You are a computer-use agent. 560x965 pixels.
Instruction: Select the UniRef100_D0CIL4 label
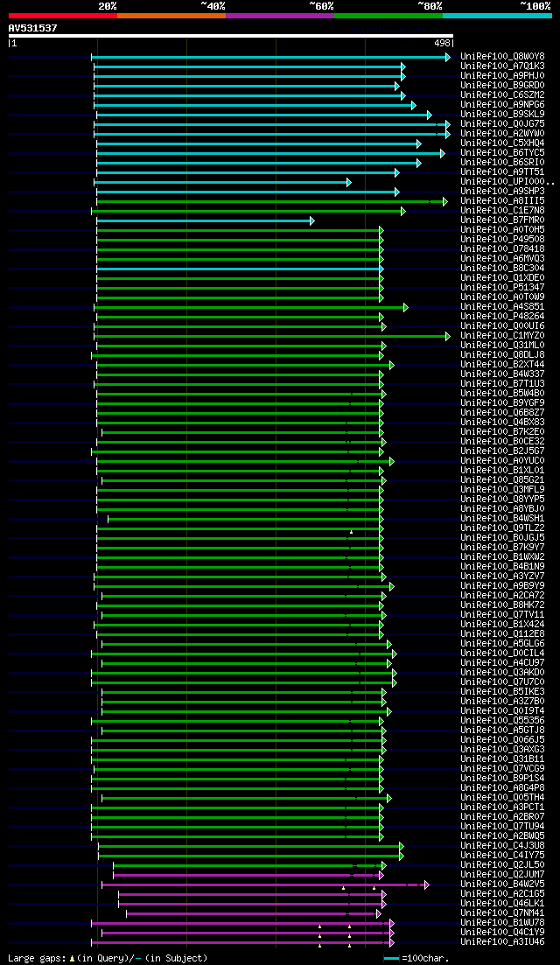click(x=502, y=654)
